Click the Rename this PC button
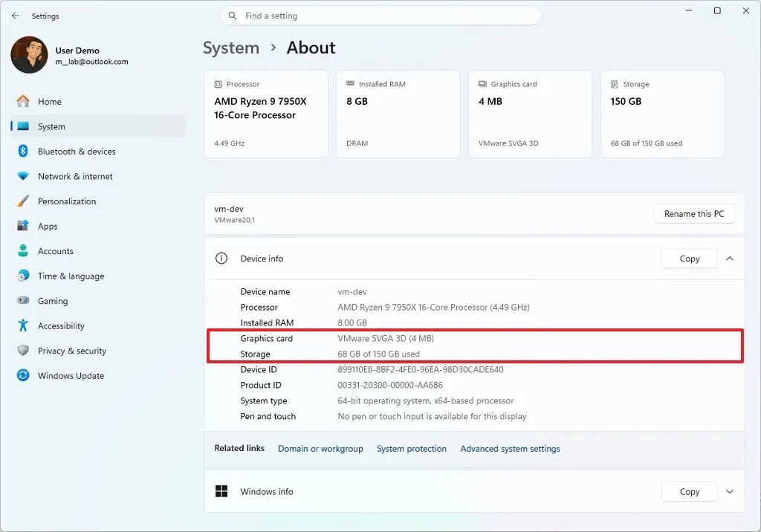The width and height of the screenshot is (761, 532). [x=693, y=213]
